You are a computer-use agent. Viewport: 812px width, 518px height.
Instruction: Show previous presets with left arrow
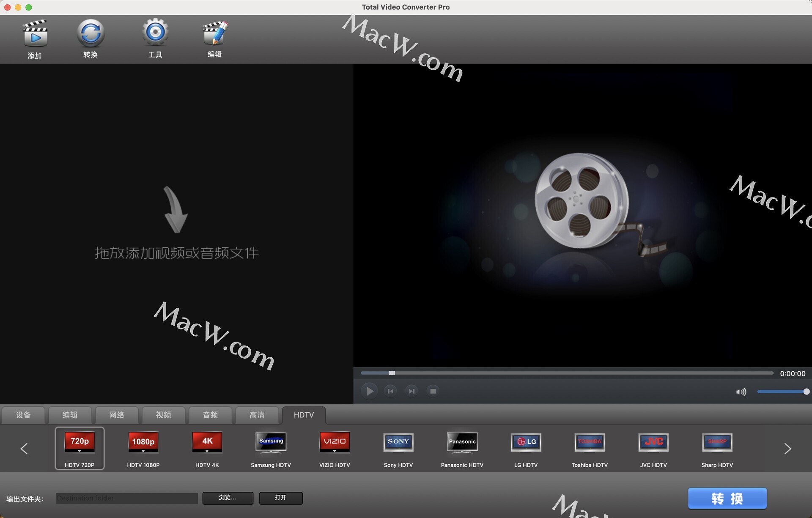tap(24, 449)
